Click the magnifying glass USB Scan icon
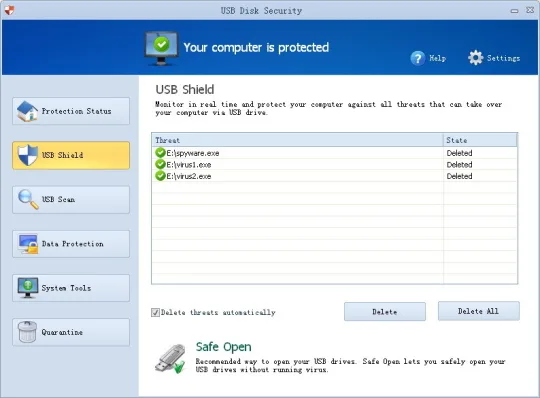Viewport: 540px width, 398px height. click(28, 199)
